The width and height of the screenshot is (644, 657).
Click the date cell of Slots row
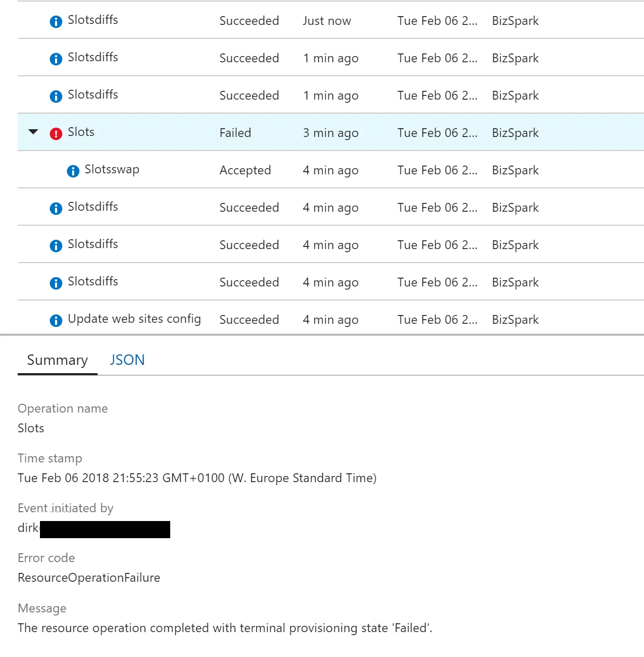pyautogui.click(x=437, y=133)
